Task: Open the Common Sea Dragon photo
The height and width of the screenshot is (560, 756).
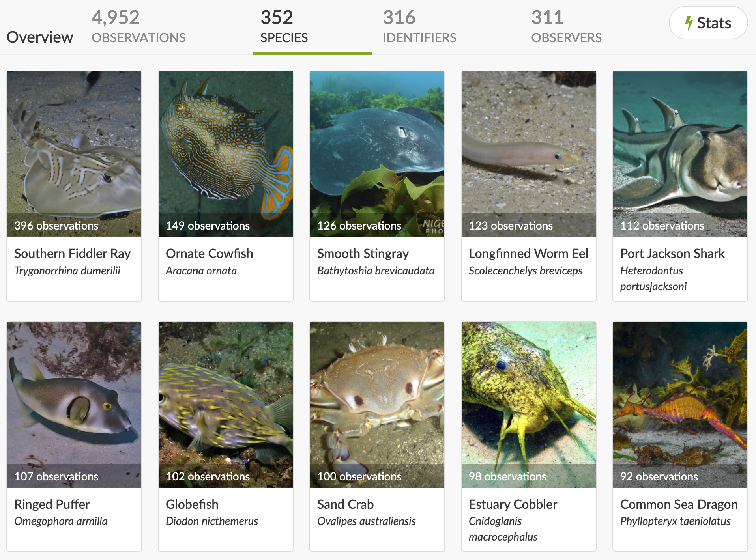Action: (680, 405)
